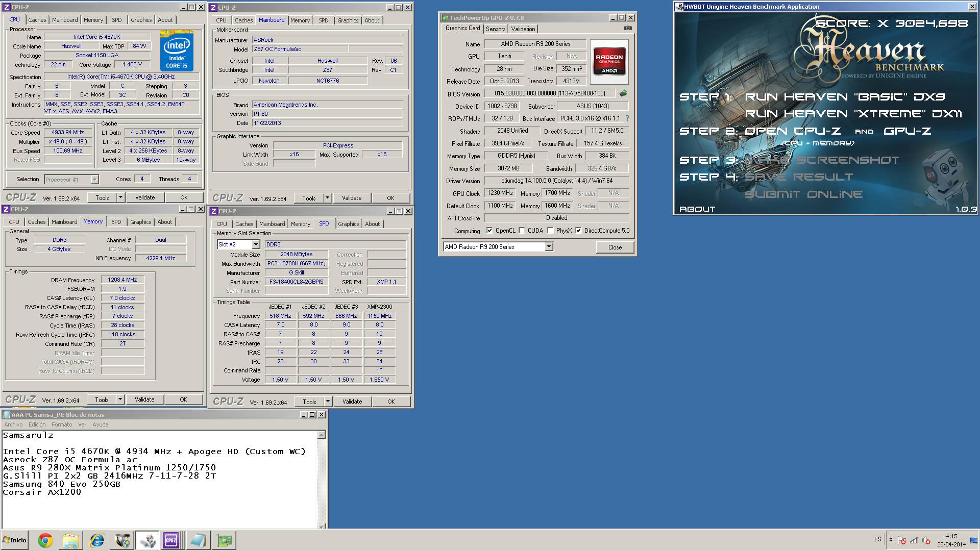Click the ES language indicator in tray
This screenshot has height=551, width=980.
(x=878, y=539)
